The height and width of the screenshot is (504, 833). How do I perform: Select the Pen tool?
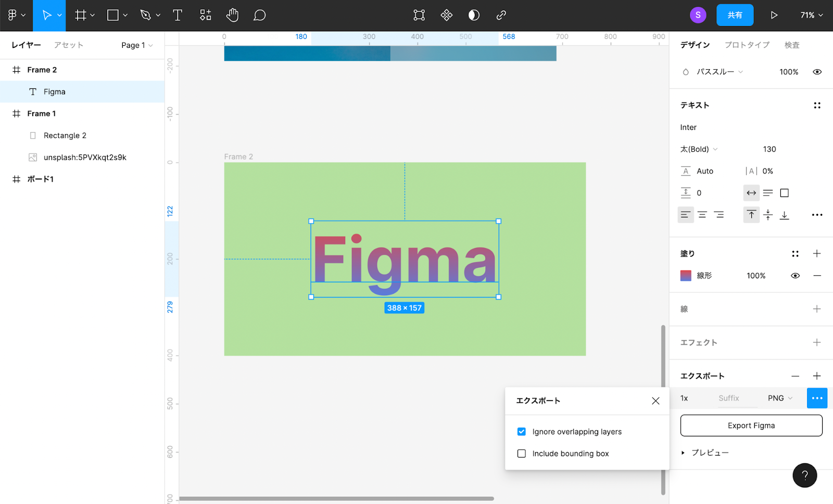click(146, 15)
